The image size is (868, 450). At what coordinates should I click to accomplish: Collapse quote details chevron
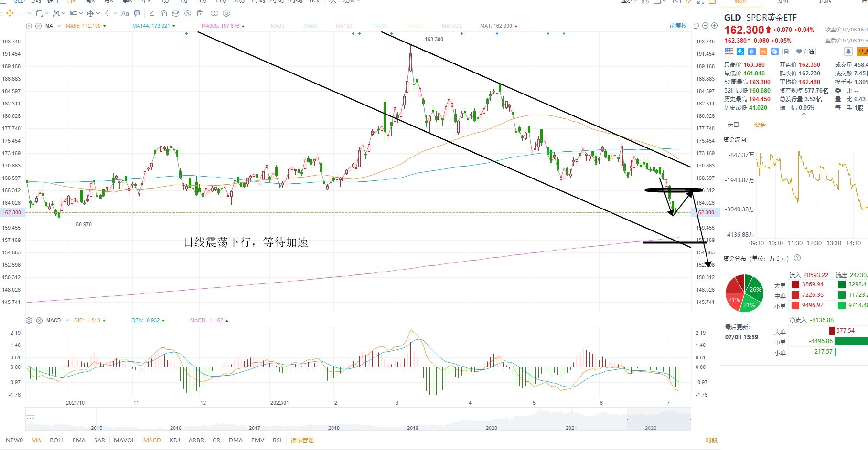803,114
